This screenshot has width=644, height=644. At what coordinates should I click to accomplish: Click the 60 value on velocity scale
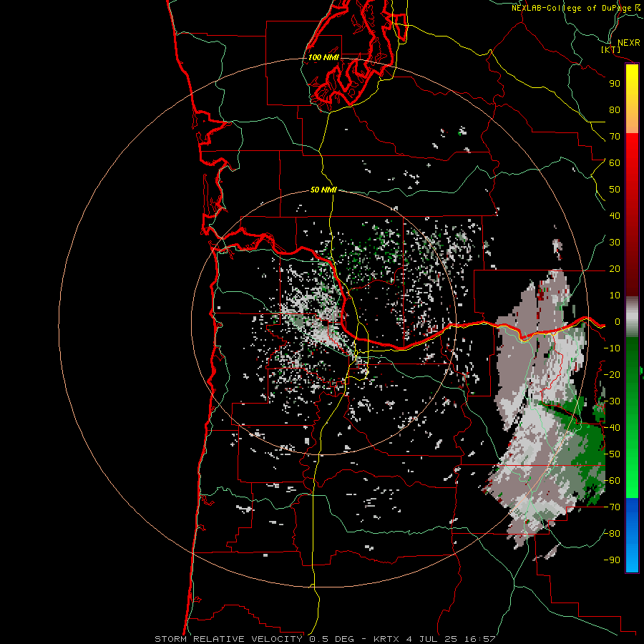coord(615,163)
